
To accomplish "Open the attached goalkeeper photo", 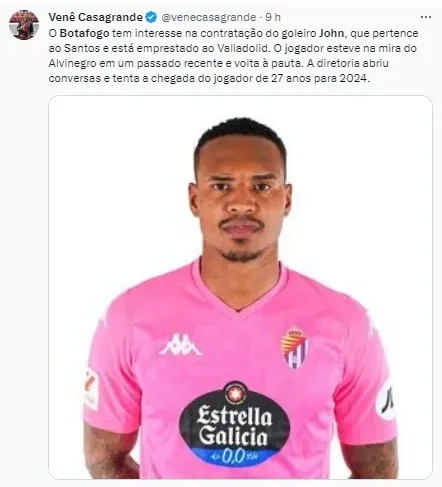I will pyautogui.click(x=240, y=287).
